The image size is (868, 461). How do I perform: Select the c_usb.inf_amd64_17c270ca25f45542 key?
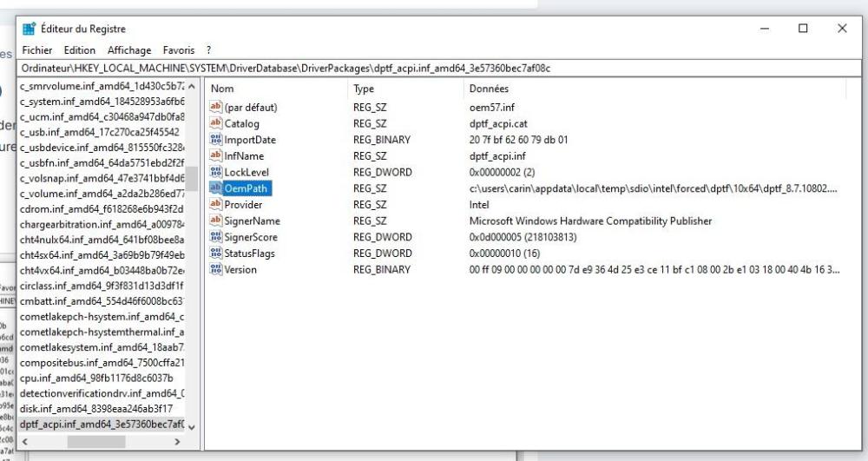point(100,132)
